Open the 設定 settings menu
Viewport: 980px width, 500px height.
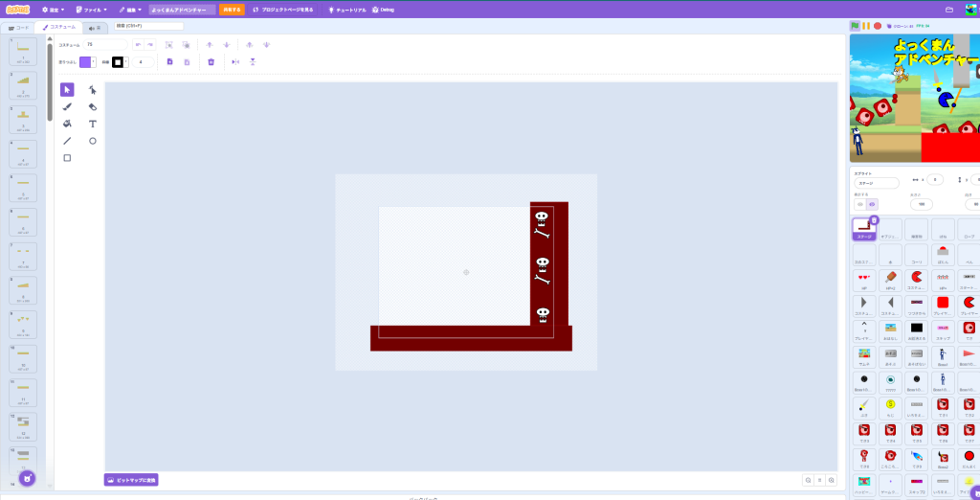click(x=54, y=10)
